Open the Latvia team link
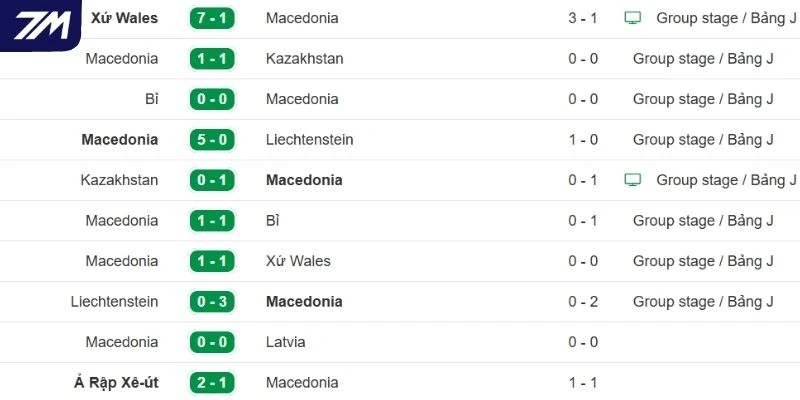This screenshot has width=800, height=400. click(286, 342)
